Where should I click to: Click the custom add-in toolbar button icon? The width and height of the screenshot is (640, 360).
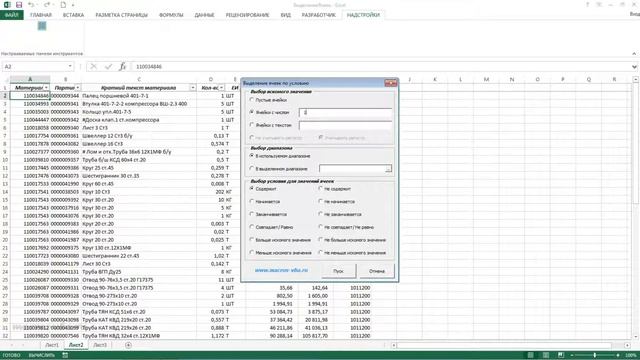pyautogui.click(x=42, y=26)
